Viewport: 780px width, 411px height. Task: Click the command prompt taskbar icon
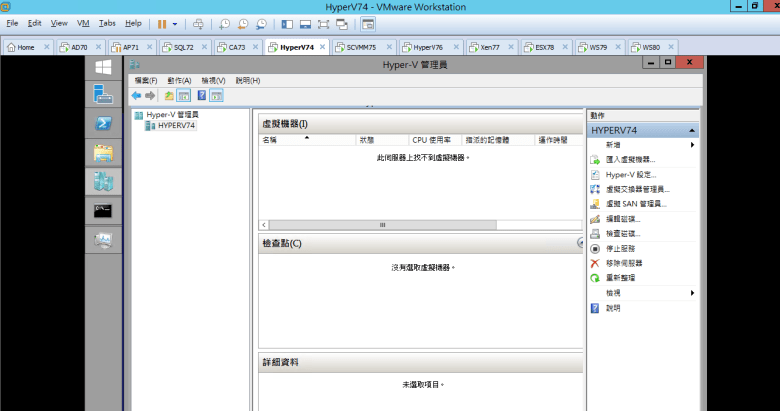coord(103,210)
